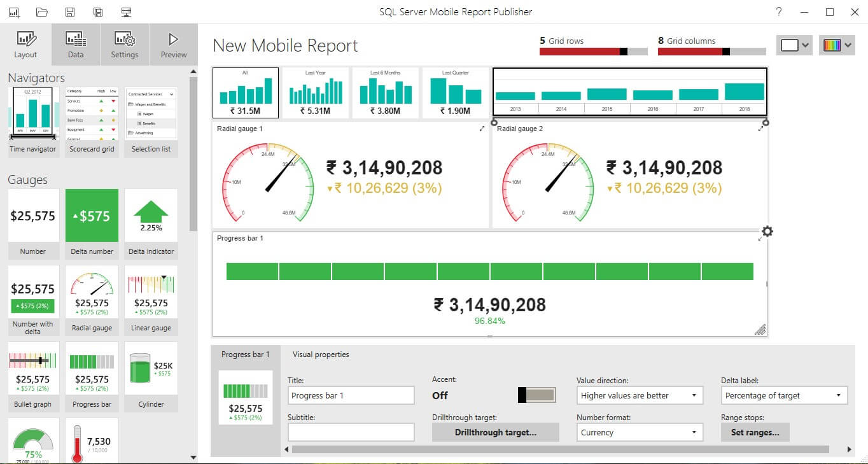This screenshot has width=868, height=464.
Task: Expand the Delta label dropdown
Action: pos(784,395)
